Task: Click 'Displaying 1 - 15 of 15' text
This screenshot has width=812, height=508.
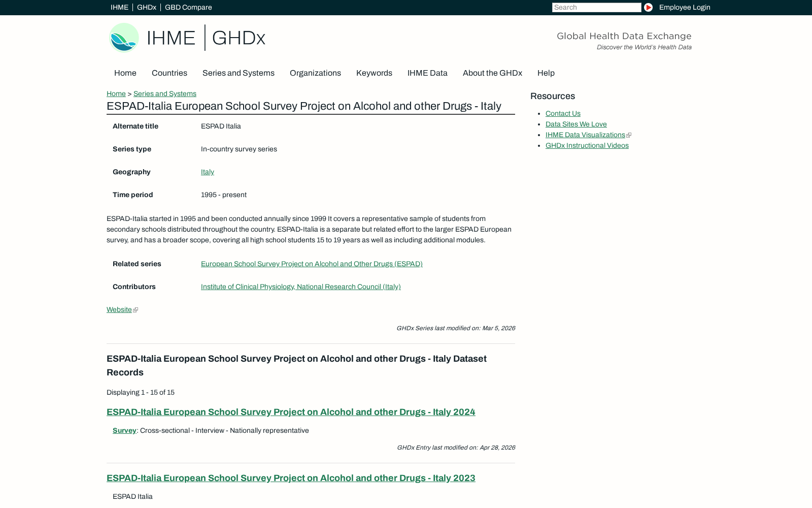Action: click(141, 392)
